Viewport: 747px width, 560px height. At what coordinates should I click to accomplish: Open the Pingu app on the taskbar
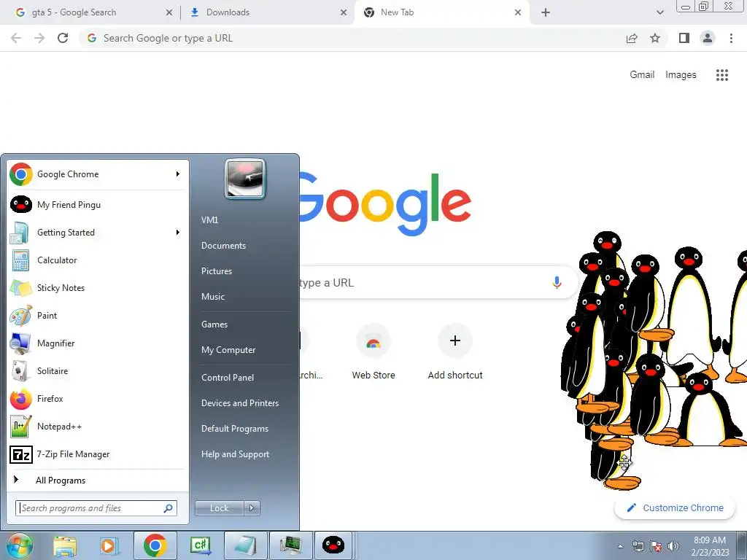click(333, 545)
